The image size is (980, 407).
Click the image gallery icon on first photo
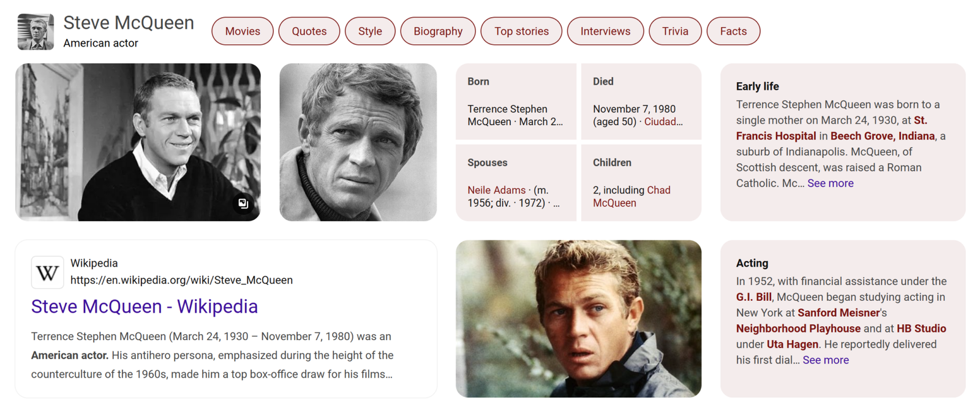click(243, 203)
